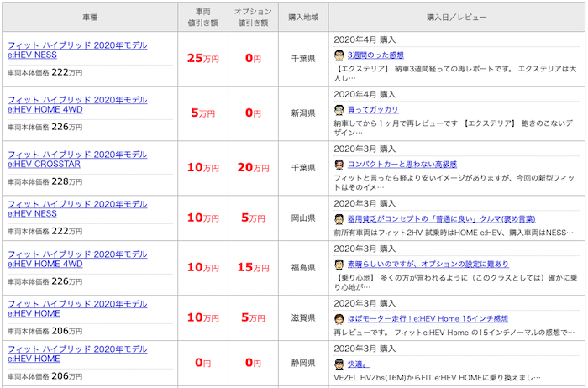Click 千葉県 in the CROSSTAR row
Viewport: 588px width, 388px height.
click(x=303, y=168)
